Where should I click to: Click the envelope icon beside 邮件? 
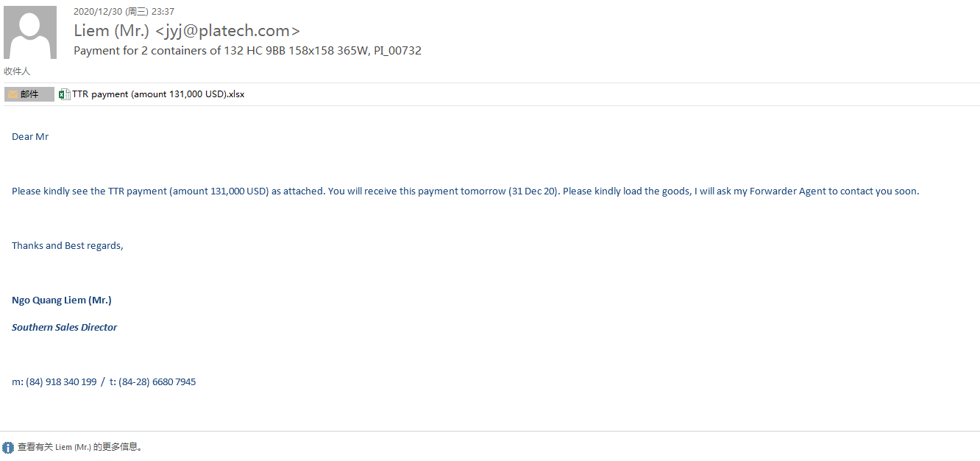pyautogui.click(x=13, y=94)
